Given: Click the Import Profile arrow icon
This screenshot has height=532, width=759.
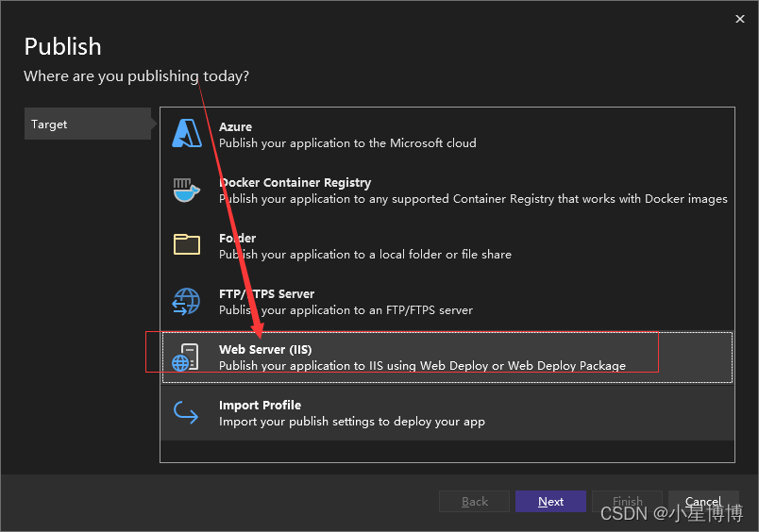Looking at the screenshot, I should 186,412.
